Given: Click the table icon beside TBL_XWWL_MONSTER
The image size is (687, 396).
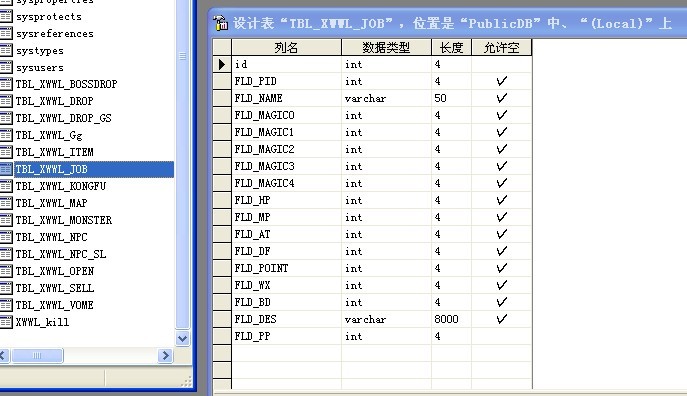Looking at the screenshot, I should 6,220.
